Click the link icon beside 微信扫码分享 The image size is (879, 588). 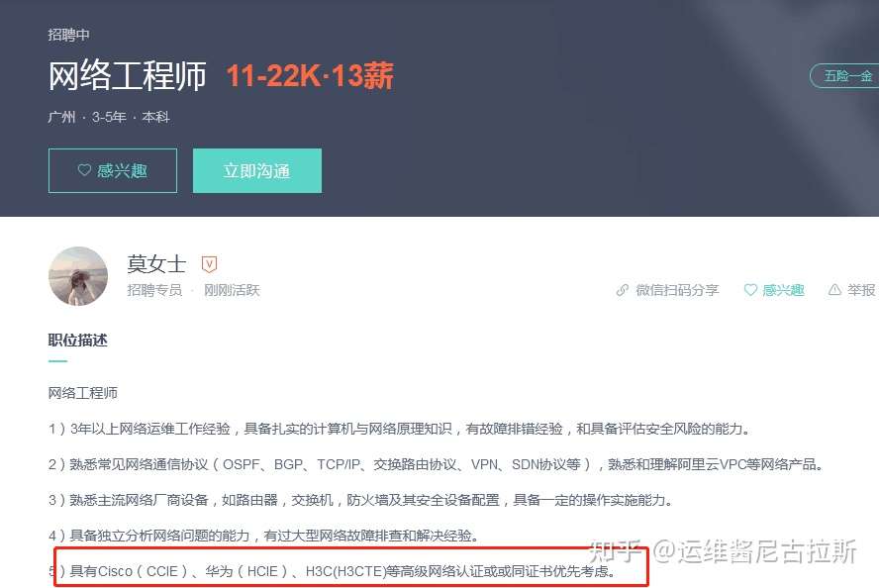(x=623, y=290)
